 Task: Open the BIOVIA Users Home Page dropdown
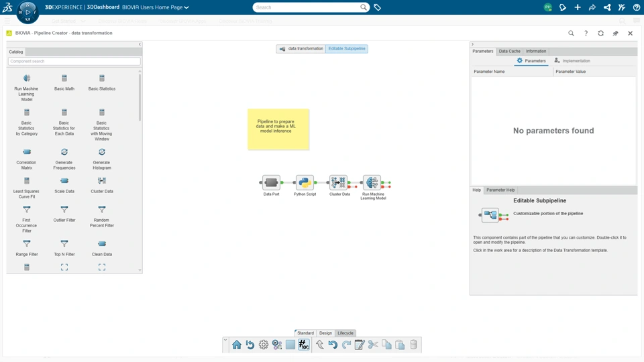coord(155,7)
